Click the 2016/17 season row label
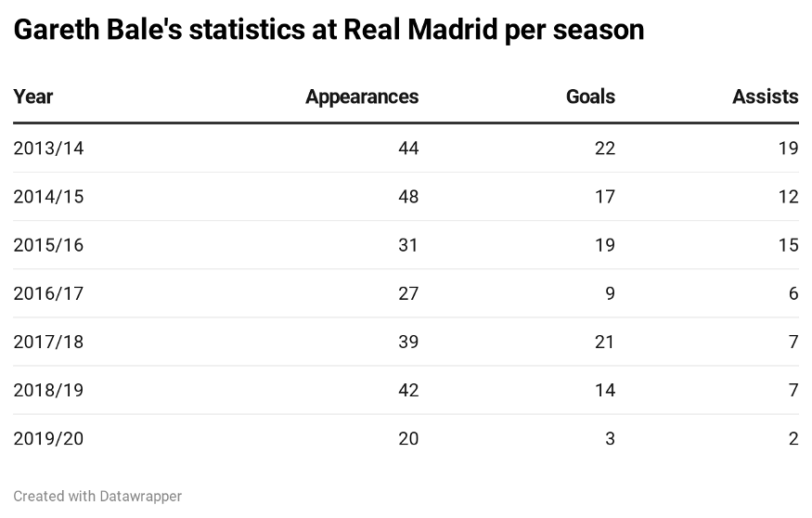Screen dimensions: 812x518 (x=48, y=293)
